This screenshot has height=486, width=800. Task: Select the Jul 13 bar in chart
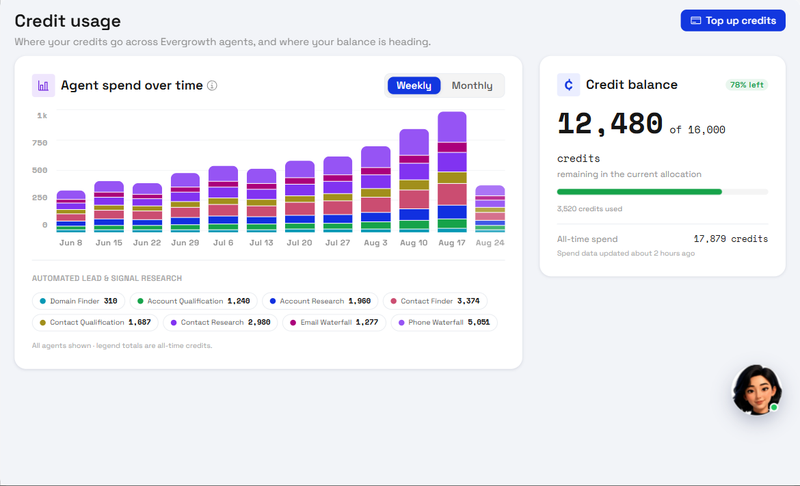(x=261, y=200)
